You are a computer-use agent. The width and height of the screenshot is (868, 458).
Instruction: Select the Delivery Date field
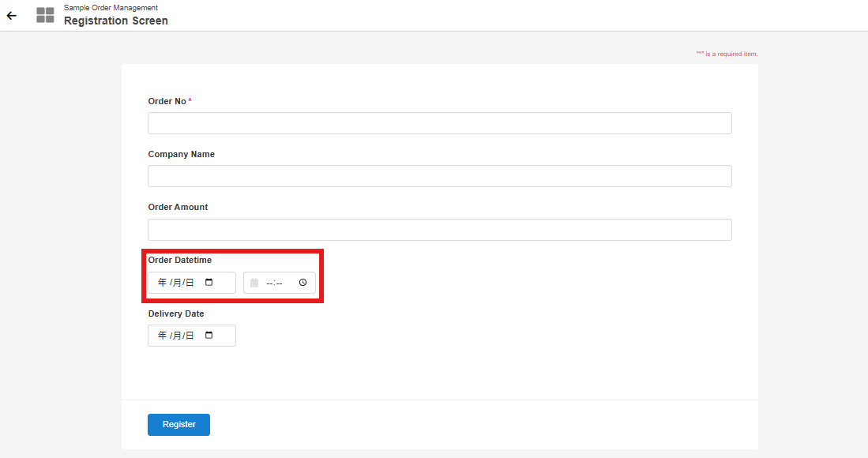(192, 336)
